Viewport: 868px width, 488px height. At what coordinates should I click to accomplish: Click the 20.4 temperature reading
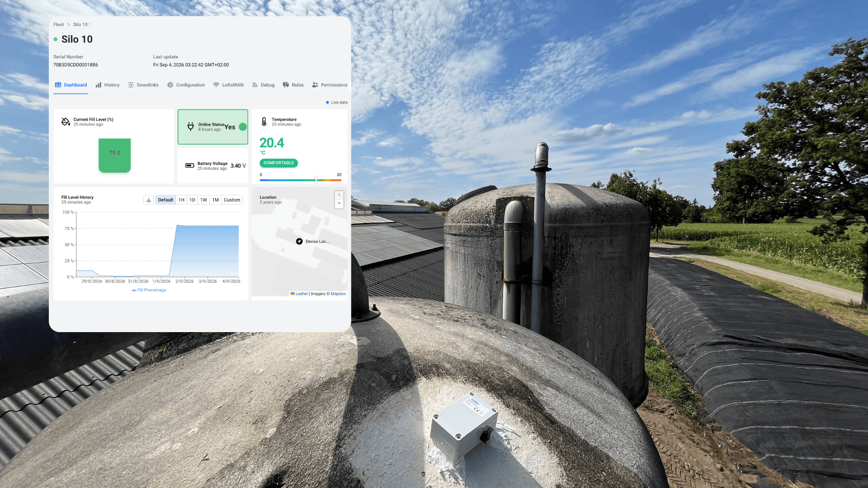tap(272, 143)
